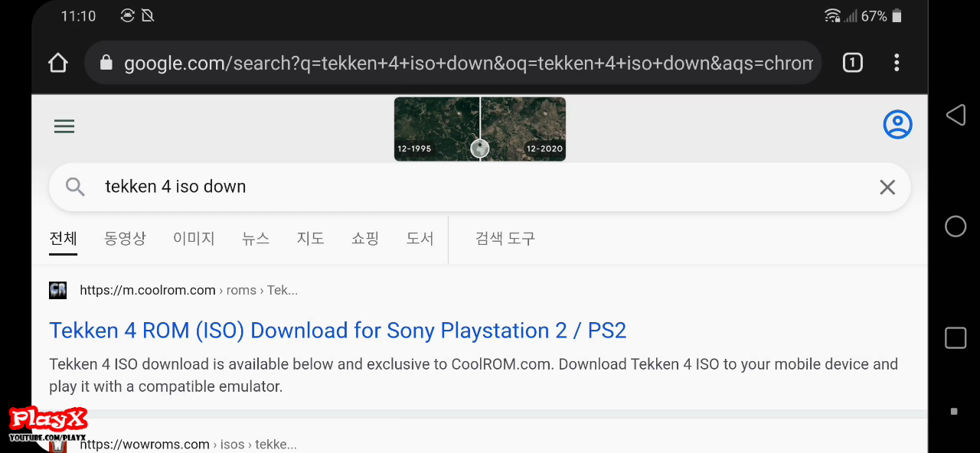Tap the Chrome home icon

click(x=58, y=63)
